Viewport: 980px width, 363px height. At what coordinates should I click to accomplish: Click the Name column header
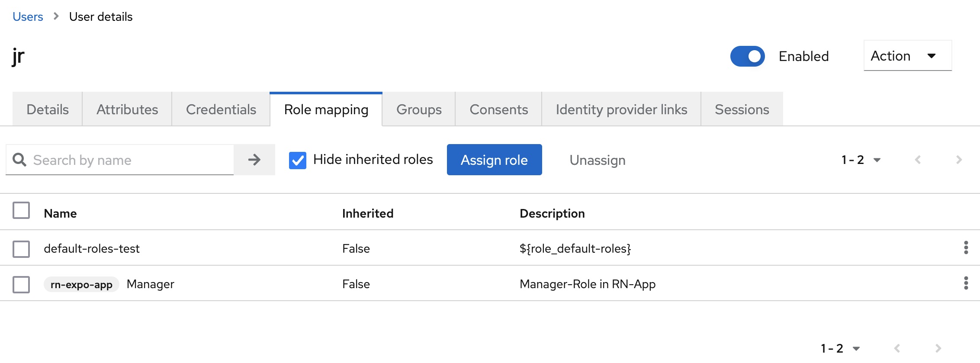60,213
